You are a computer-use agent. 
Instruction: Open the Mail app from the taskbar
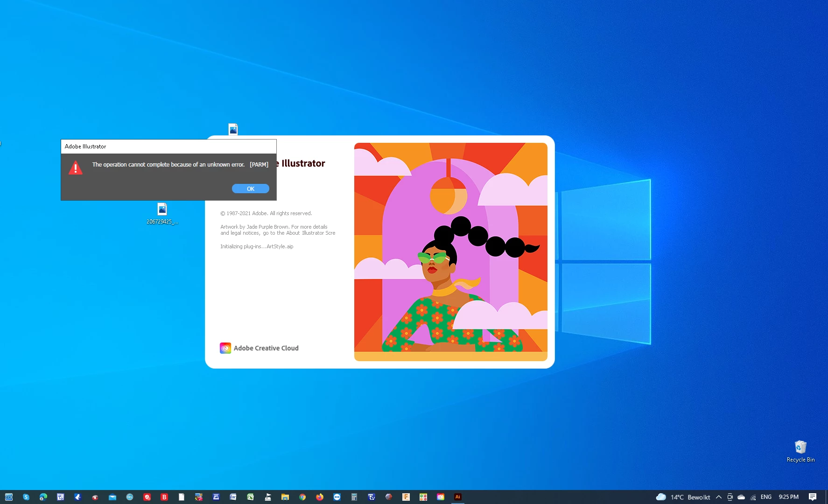(x=112, y=497)
